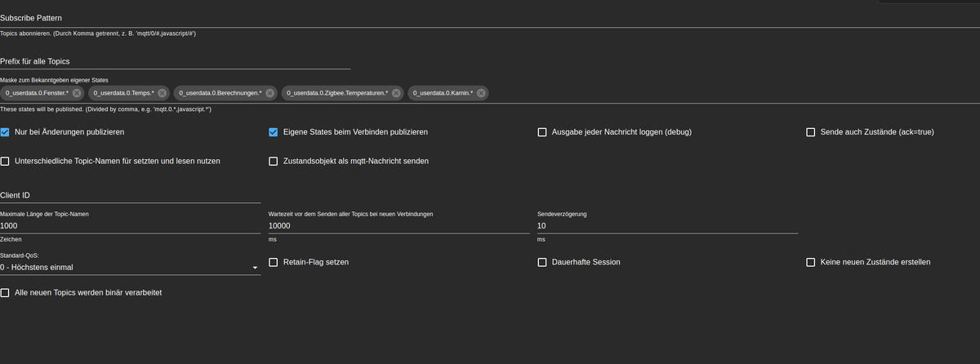Tick Keine neuen Zustände erstellen
This screenshot has height=364, width=980.
click(x=811, y=262)
